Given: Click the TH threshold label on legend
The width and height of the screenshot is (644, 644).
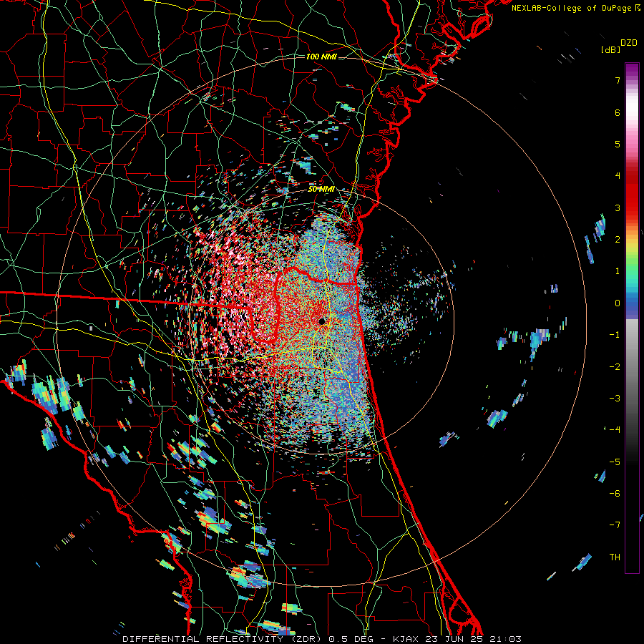Looking at the screenshot, I should (615, 557).
